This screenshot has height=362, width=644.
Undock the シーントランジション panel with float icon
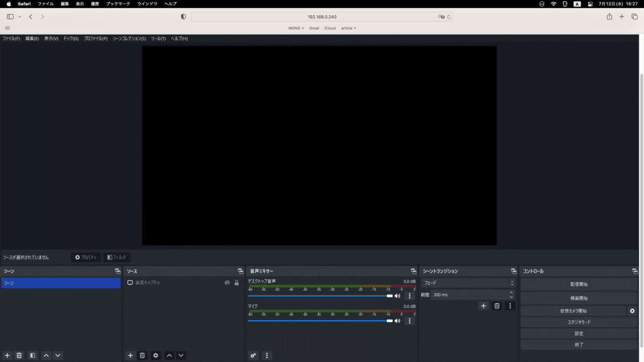(x=514, y=271)
